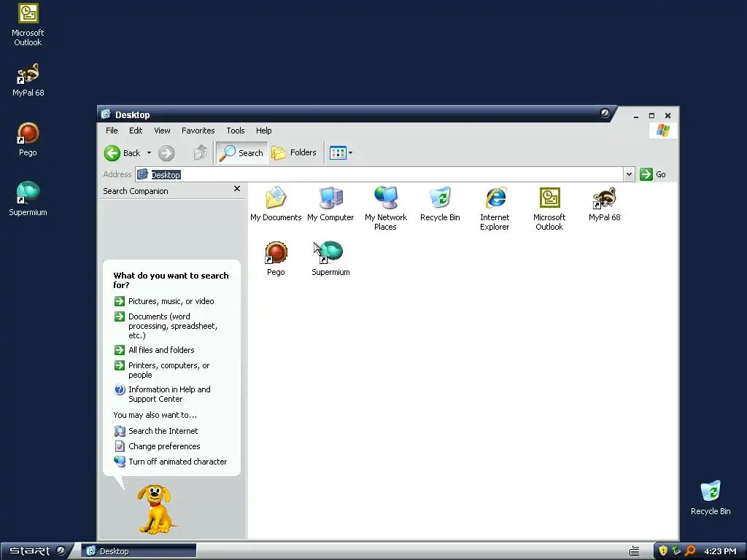The image size is (747, 560).
Task: Select Pego icon on the wallpaper desktop
Action: click(28, 133)
